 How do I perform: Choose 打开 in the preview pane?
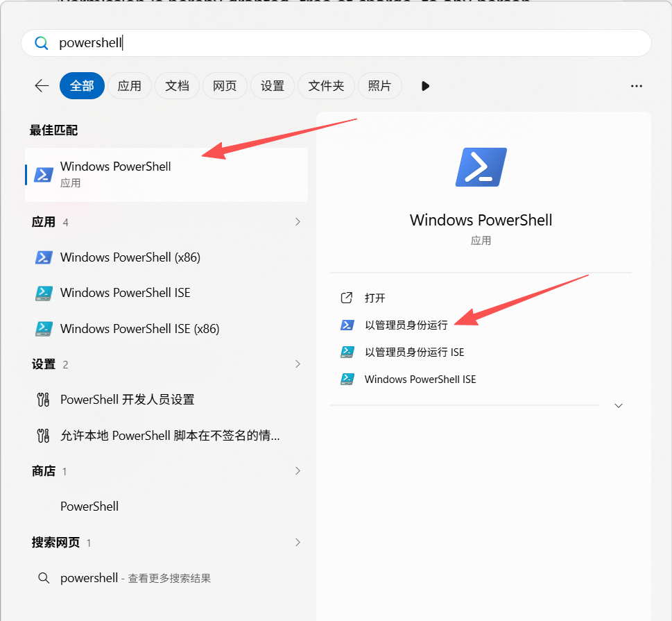(375, 298)
